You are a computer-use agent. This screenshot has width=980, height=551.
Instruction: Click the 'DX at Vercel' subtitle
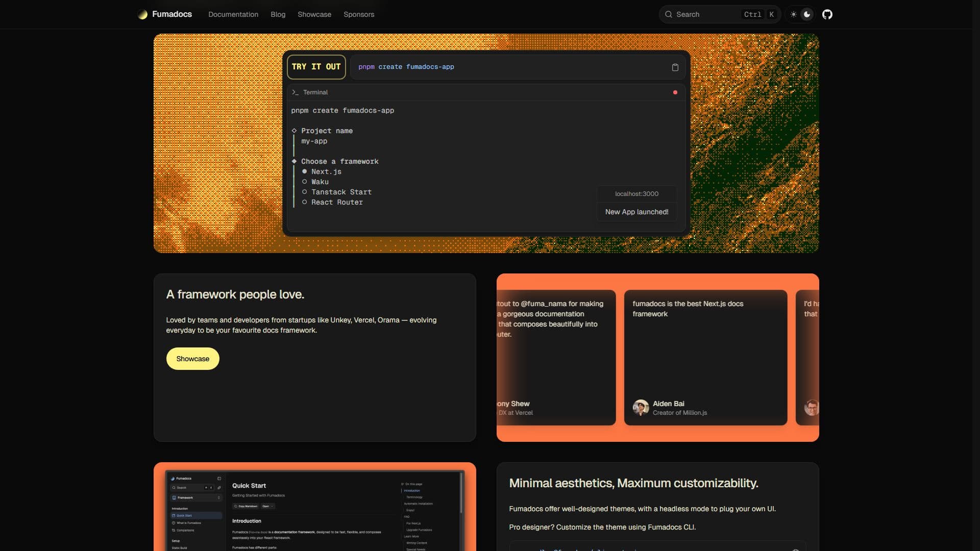(x=516, y=413)
